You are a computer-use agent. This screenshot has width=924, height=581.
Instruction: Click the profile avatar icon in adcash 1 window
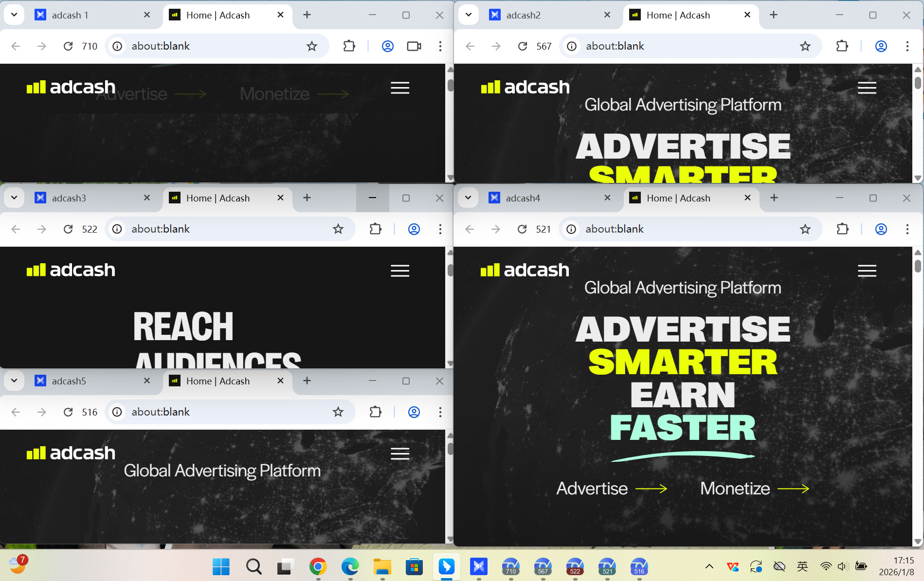(387, 46)
